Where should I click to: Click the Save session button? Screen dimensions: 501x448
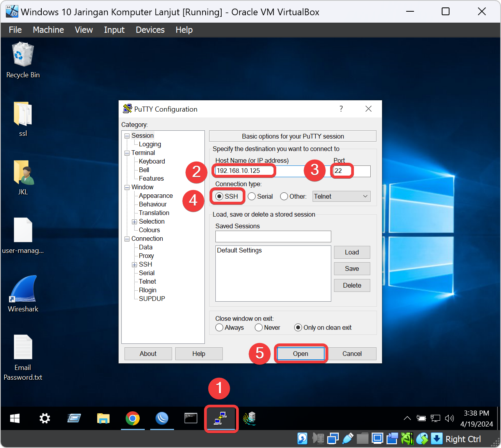[x=352, y=268]
